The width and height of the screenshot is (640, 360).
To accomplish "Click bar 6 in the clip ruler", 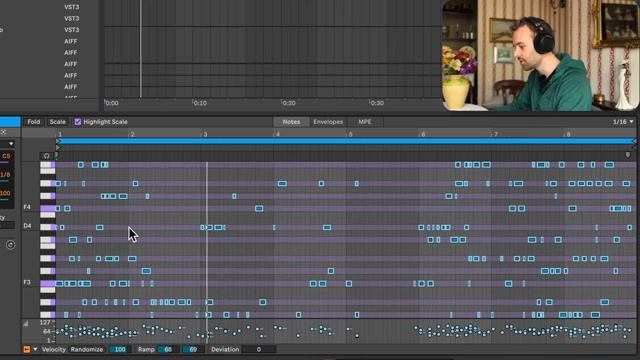I will point(422,134).
